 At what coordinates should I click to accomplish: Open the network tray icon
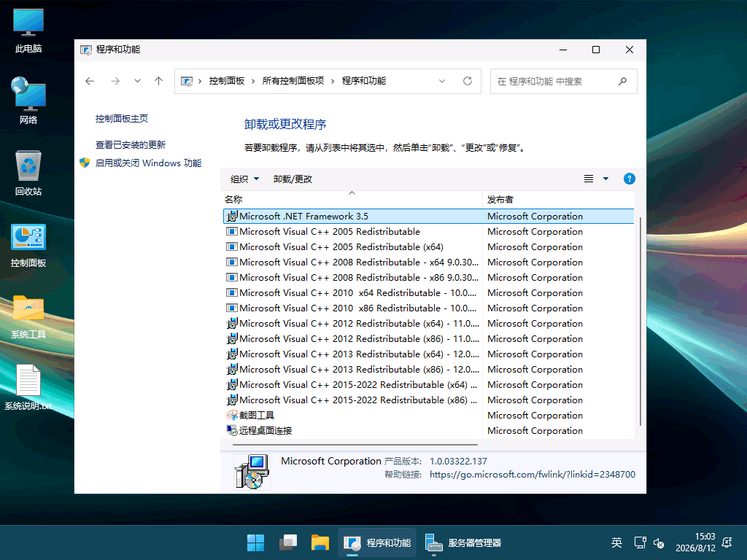(x=640, y=542)
